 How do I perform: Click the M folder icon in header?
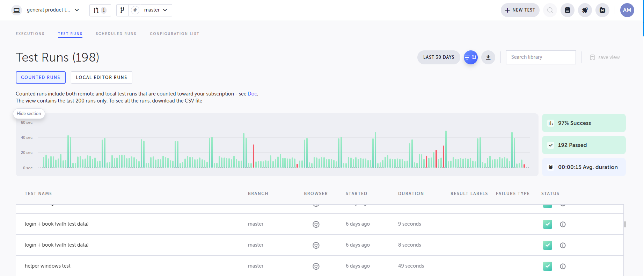point(602,10)
